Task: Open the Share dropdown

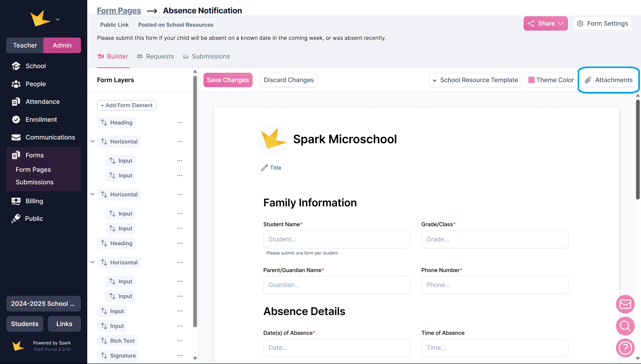Action: 545,24
